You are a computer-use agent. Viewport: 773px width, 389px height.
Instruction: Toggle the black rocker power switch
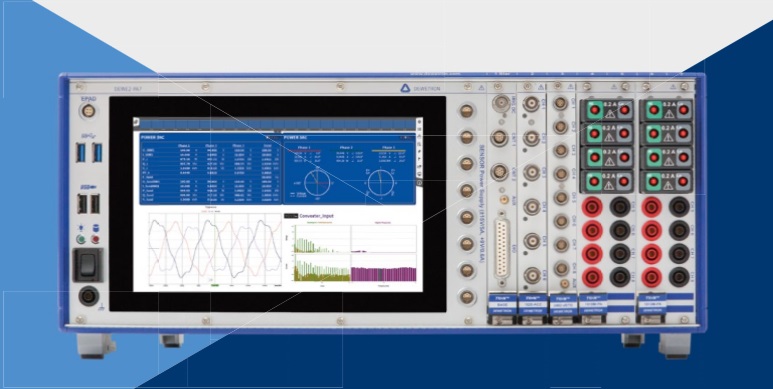tap(88, 265)
